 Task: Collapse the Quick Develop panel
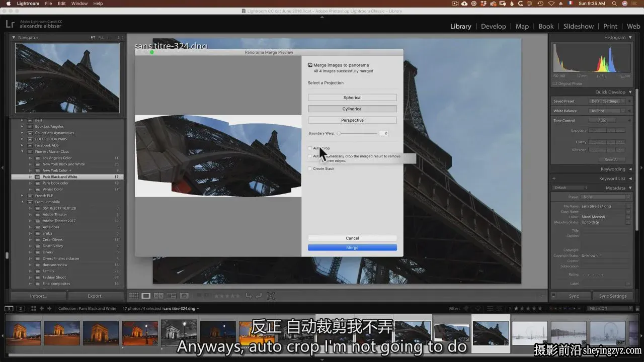point(630,92)
